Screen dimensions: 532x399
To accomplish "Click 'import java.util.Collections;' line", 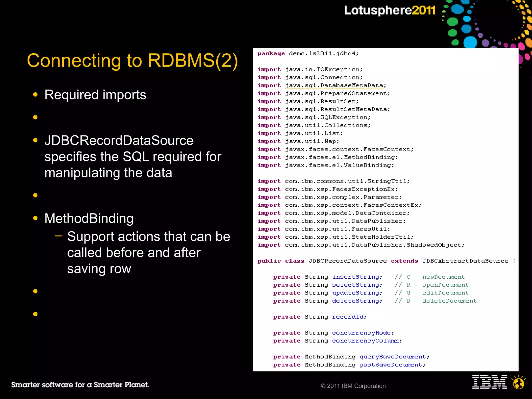I will 314,125.
